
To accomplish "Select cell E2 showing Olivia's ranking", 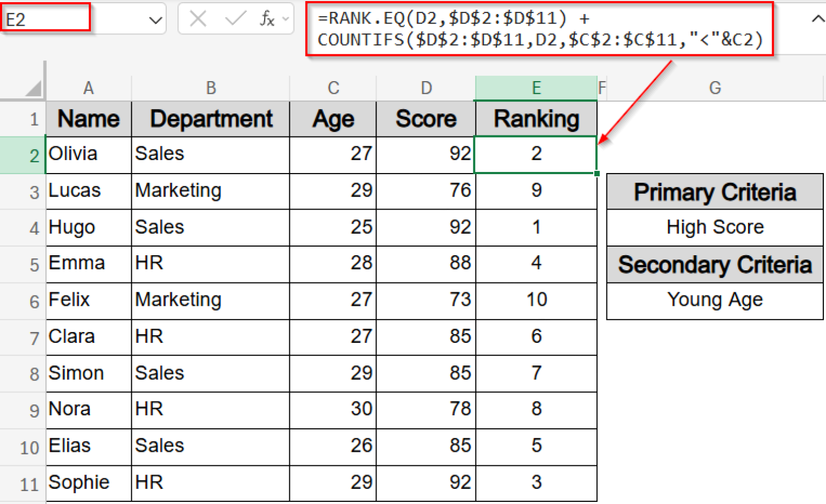I will (x=536, y=154).
